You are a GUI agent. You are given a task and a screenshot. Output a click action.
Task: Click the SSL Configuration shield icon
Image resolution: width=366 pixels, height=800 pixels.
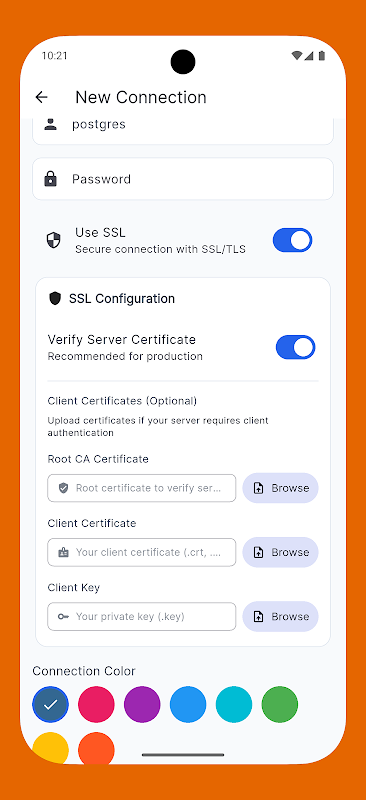(x=55, y=298)
